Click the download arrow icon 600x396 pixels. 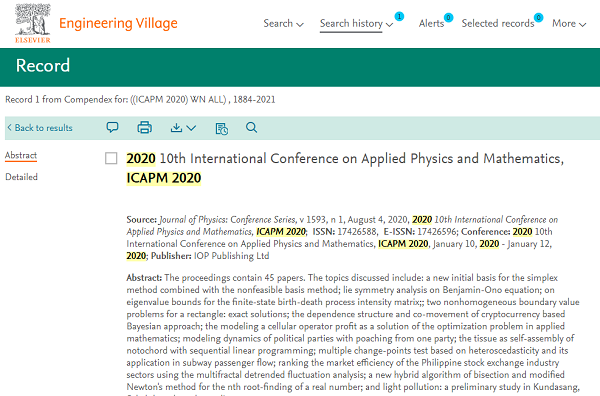click(x=176, y=127)
